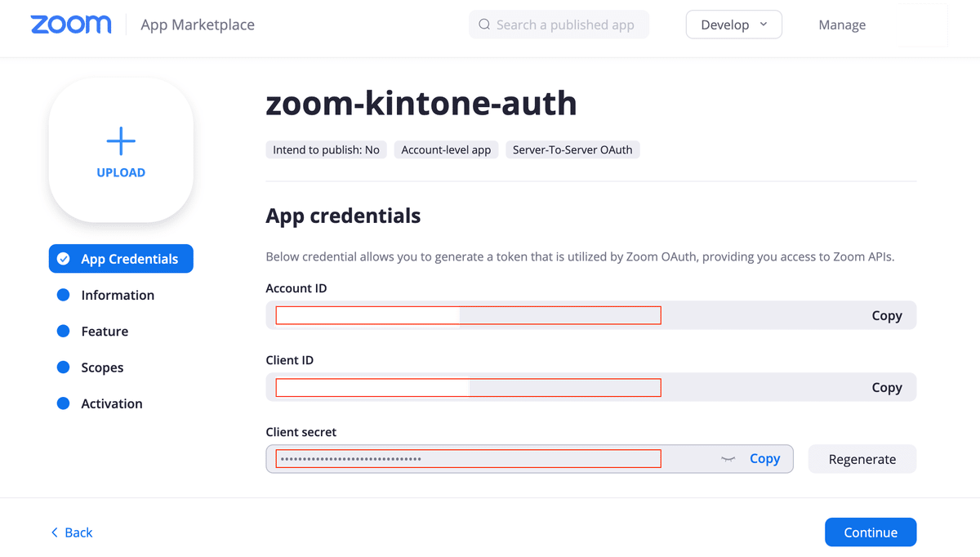This screenshot has height=557, width=980.
Task: Click the plus upload icon
Action: (121, 141)
